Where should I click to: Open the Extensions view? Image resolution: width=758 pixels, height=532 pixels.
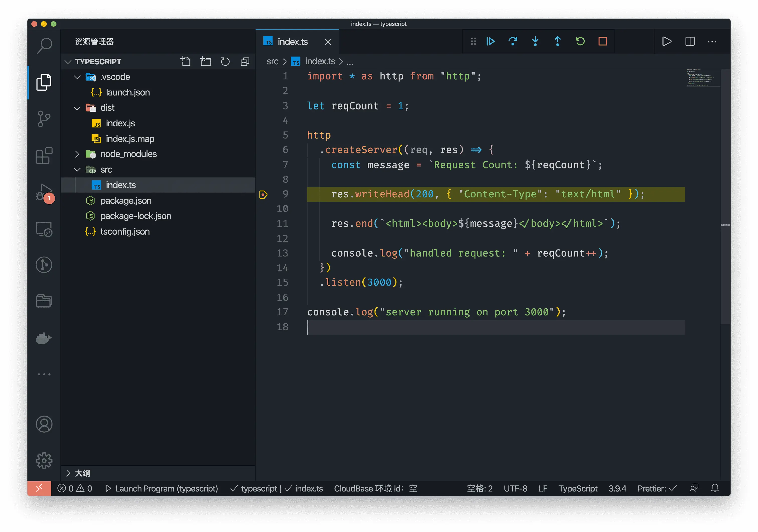click(x=44, y=155)
